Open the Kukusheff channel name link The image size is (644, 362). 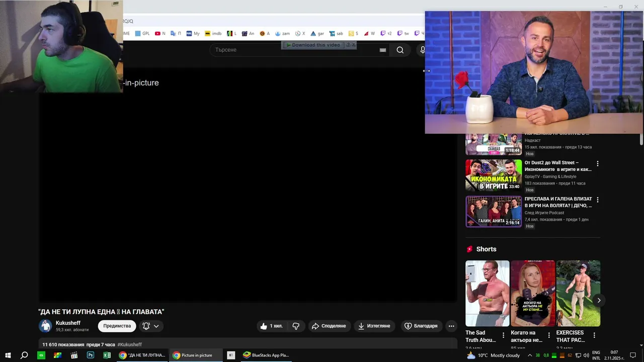pyautogui.click(x=68, y=323)
